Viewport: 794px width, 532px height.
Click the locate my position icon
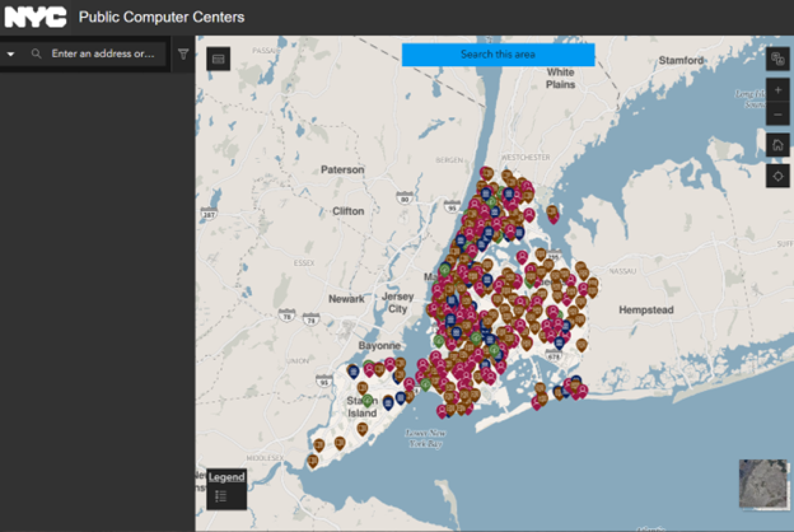[777, 176]
